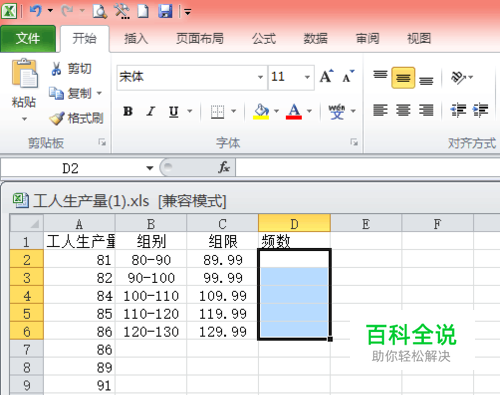Viewport: 500px width, 395px height.
Task: Click the Select All corner triangle
Action: click(x=27, y=223)
